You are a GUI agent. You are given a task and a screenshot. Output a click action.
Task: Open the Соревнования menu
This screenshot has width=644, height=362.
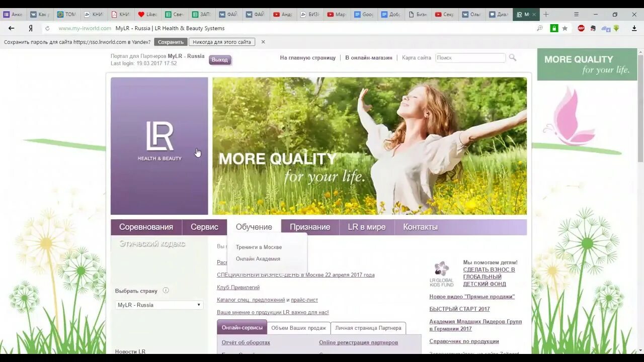coord(146,227)
